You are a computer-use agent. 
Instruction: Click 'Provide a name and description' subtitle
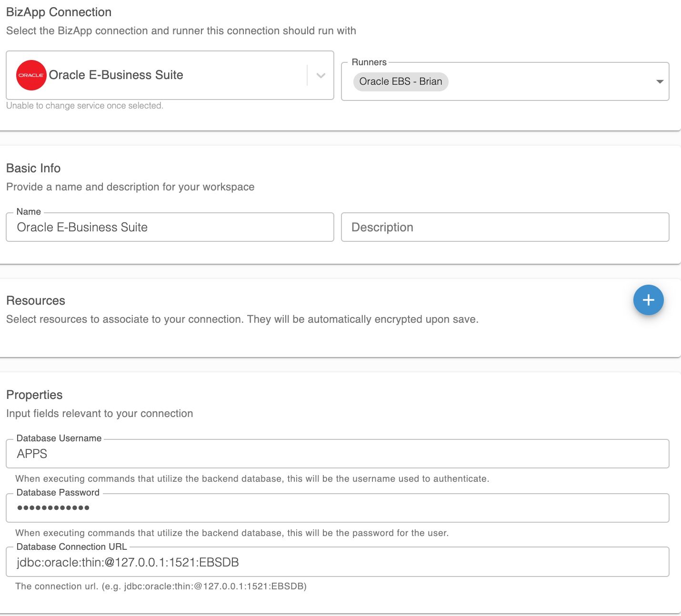[x=130, y=187]
